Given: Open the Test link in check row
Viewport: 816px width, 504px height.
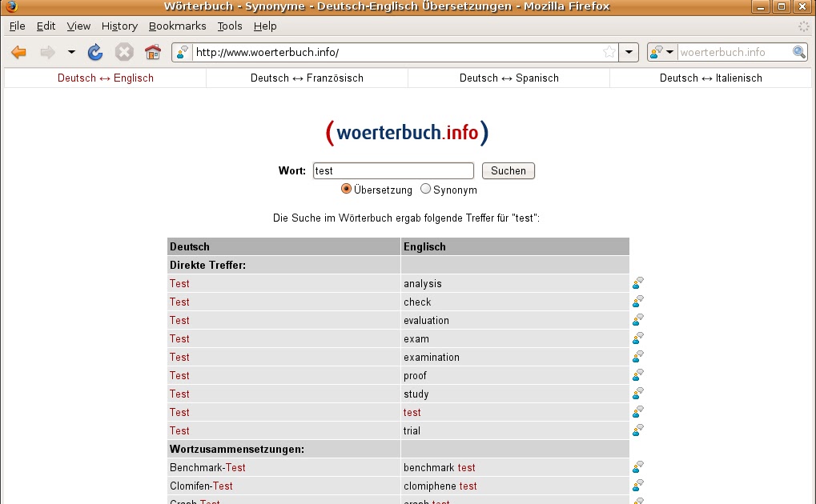Looking at the screenshot, I should click(179, 302).
